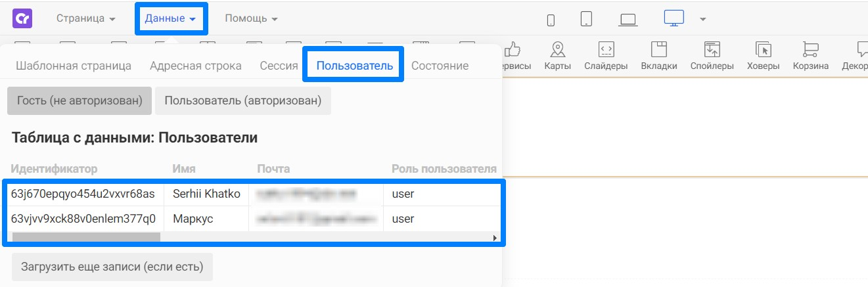Screen dimensions: 868x287
Task: Open the Слайдеры widget icon
Action: tap(606, 56)
